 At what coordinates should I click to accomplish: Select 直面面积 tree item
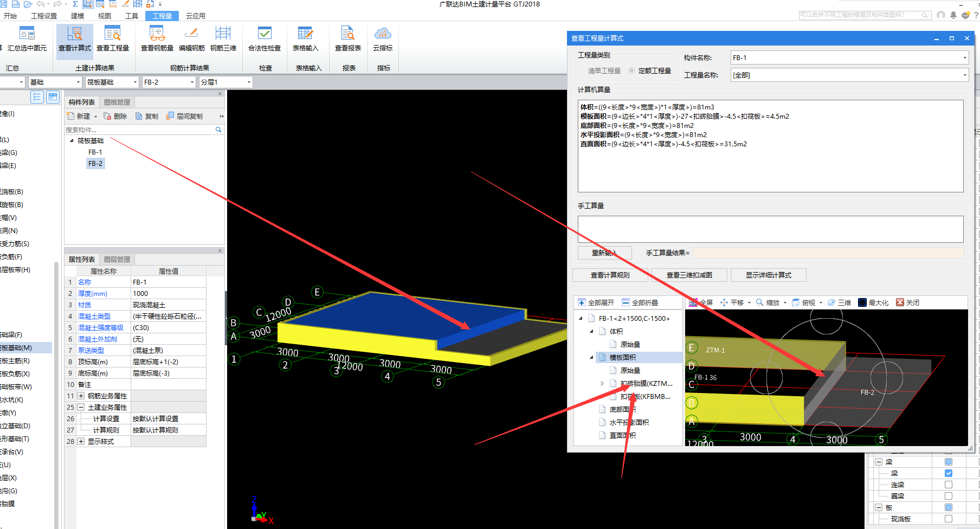click(x=623, y=435)
